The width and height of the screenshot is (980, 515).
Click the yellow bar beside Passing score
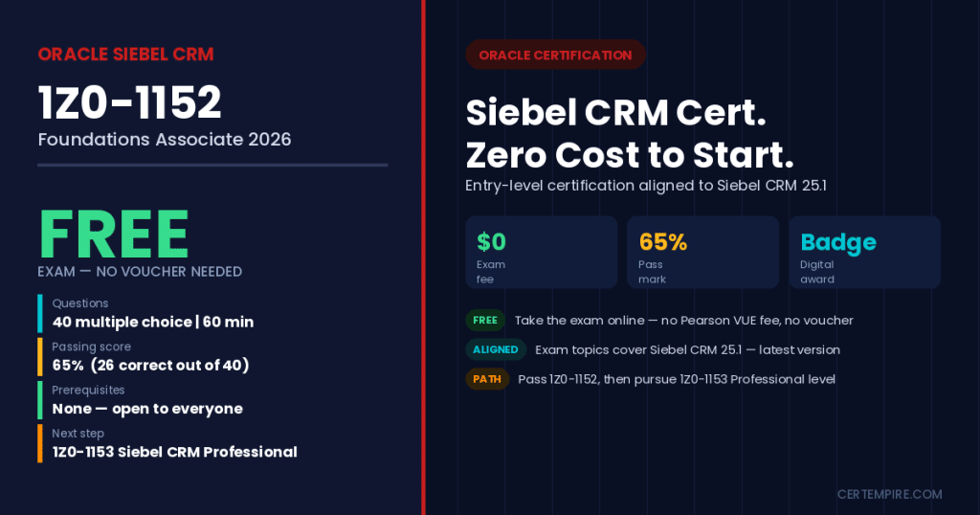[x=40, y=357]
